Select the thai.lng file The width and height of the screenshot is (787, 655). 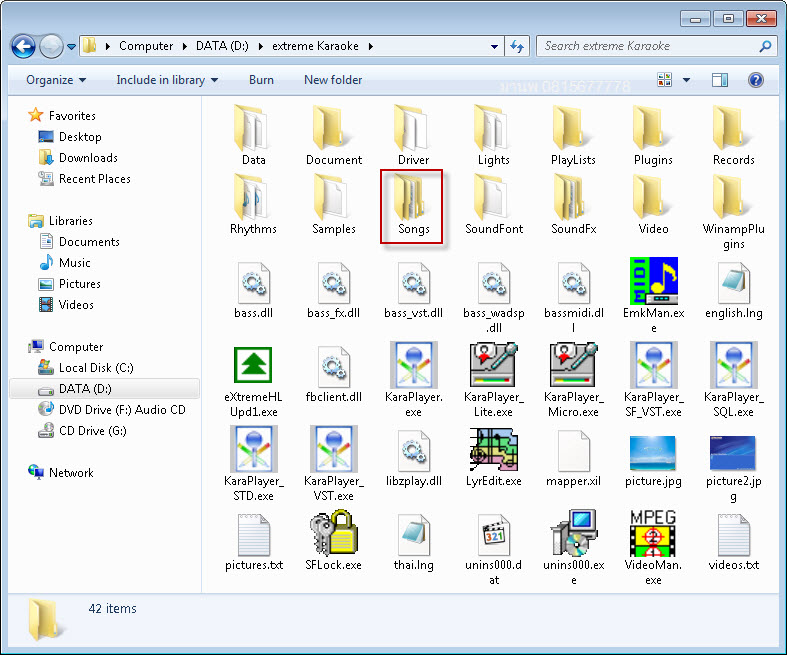coord(413,543)
